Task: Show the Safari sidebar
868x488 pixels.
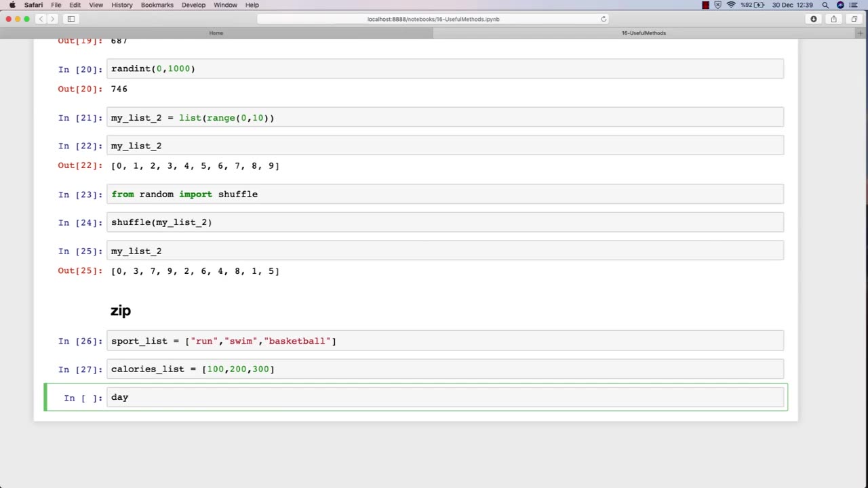Action: (71, 19)
